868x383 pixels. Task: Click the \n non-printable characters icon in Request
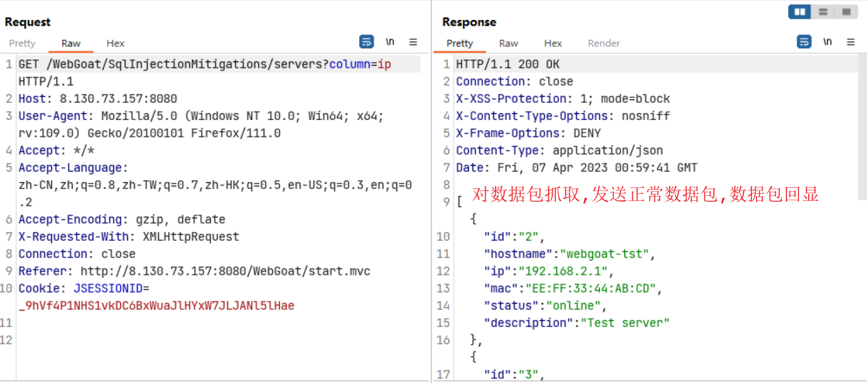(390, 42)
